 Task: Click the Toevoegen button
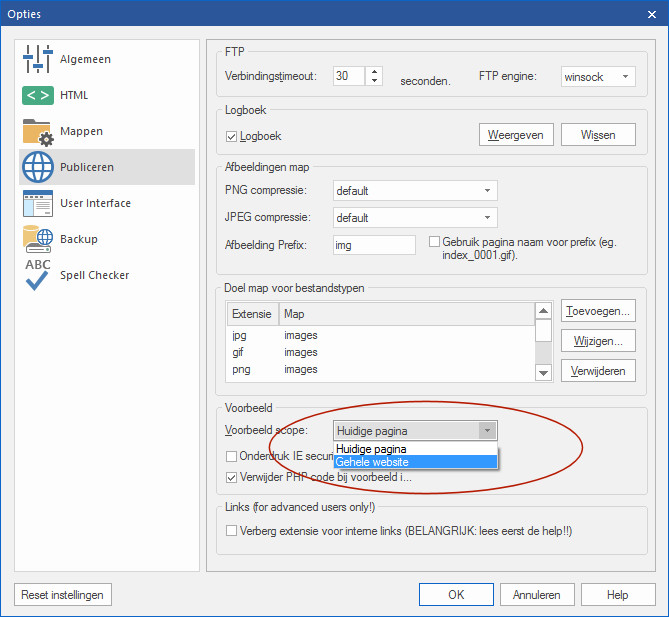pos(598,311)
